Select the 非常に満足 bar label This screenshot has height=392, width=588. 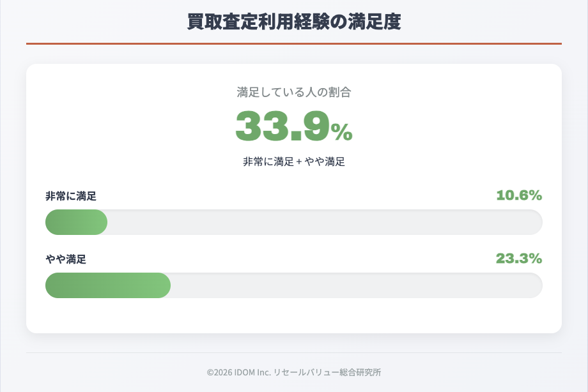[x=71, y=196]
